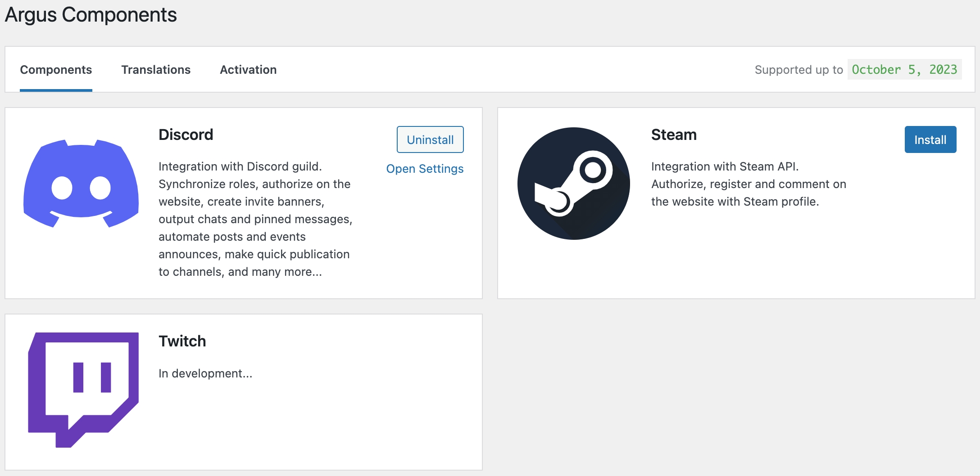Click the blue underline beneath Components tab
The height and width of the screenshot is (476, 980).
pos(56,90)
